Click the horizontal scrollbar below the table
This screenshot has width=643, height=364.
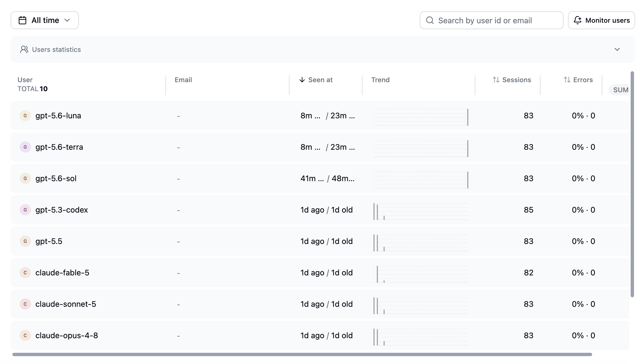[302, 354]
